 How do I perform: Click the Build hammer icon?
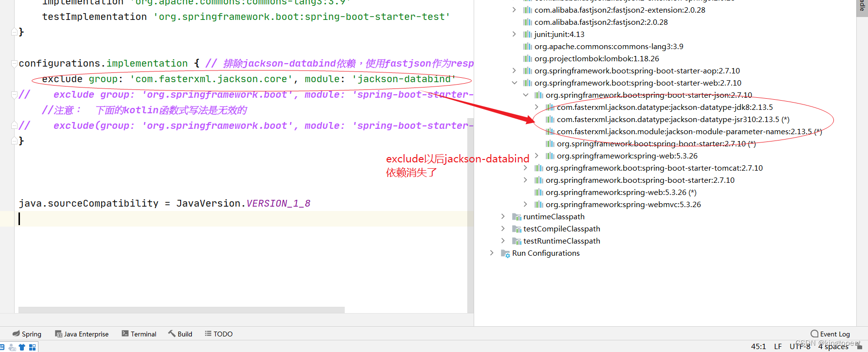coord(172,334)
